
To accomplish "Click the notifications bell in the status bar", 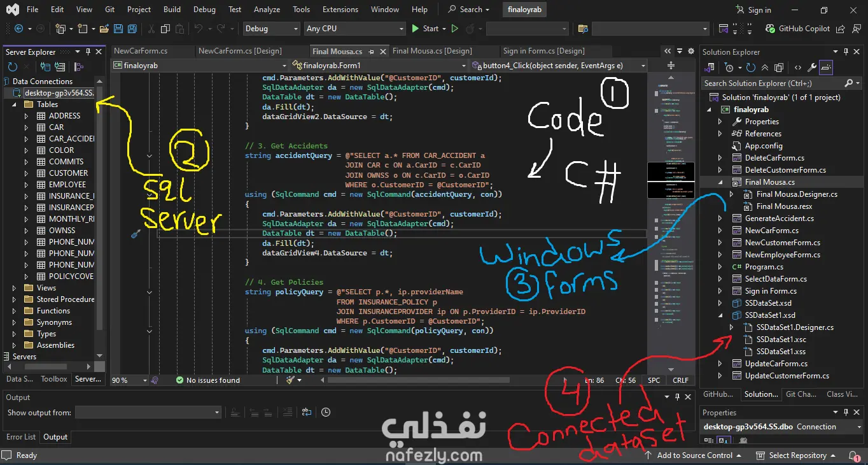I will click(854, 455).
